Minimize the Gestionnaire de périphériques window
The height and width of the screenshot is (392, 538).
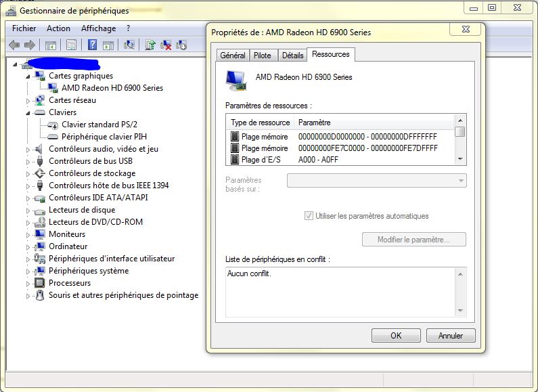(x=474, y=7)
